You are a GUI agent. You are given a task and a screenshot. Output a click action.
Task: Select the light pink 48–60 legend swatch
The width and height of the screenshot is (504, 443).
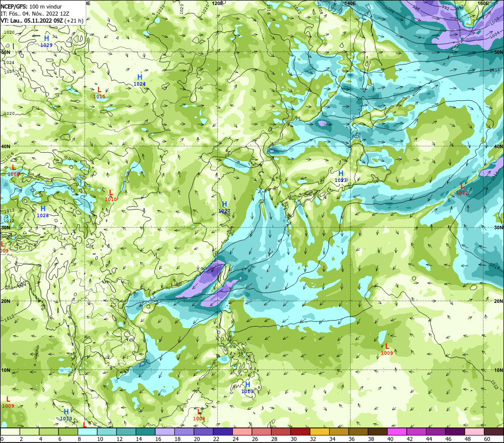pyautogui.click(x=475, y=431)
